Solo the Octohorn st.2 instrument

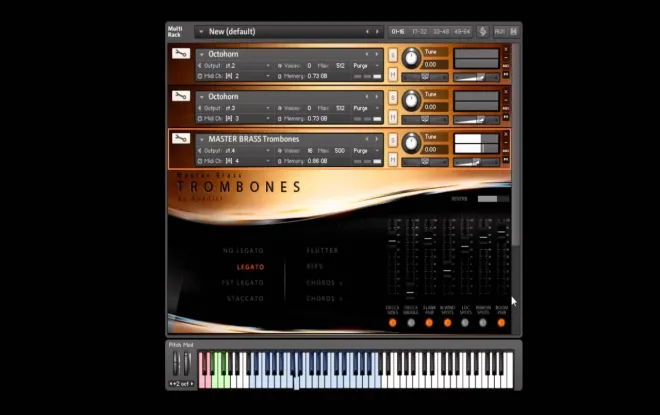tap(392, 55)
